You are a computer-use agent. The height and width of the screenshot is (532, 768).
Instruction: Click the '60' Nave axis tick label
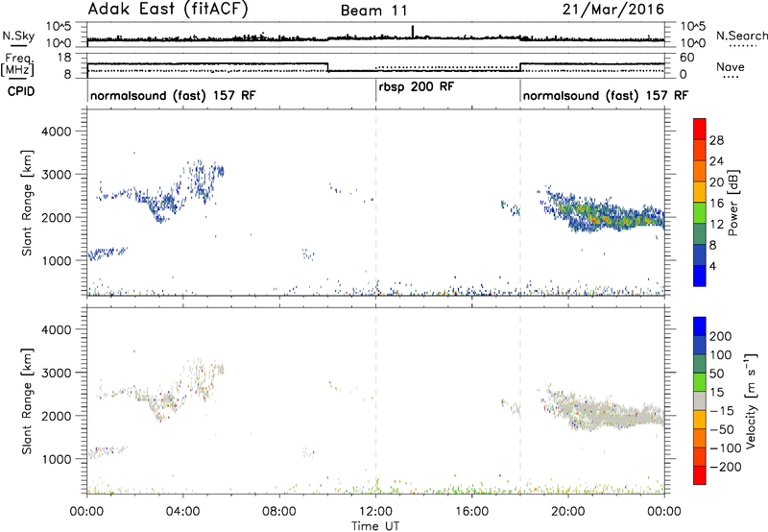tap(687, 58)
